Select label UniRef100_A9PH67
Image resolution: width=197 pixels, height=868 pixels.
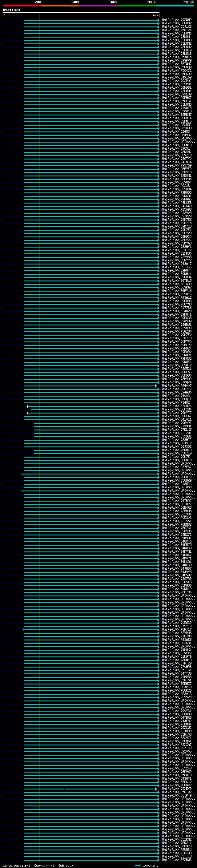coord(177,98)
